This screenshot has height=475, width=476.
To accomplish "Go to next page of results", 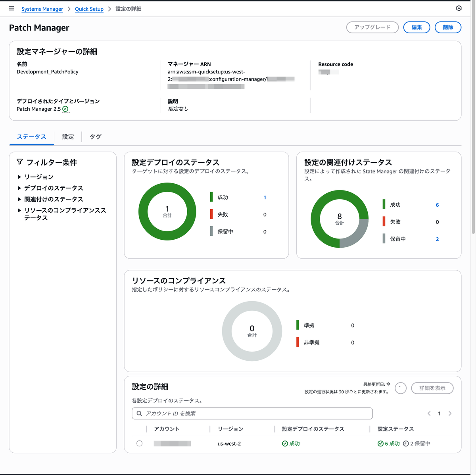I will point(450,413).
